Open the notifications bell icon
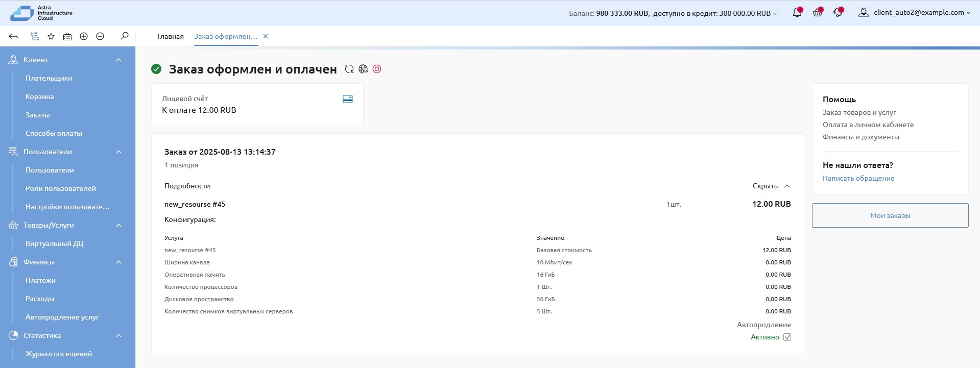Viewport: 980px width, 368px height. (797, 13)
